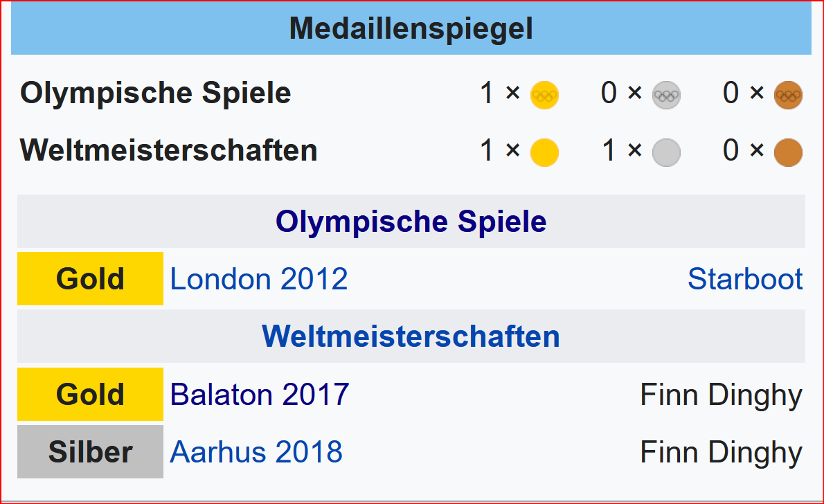Follow the blue Olympische Spiele heading link
Image resolution: width=824 pixels, height=504 pixels.
411,222
